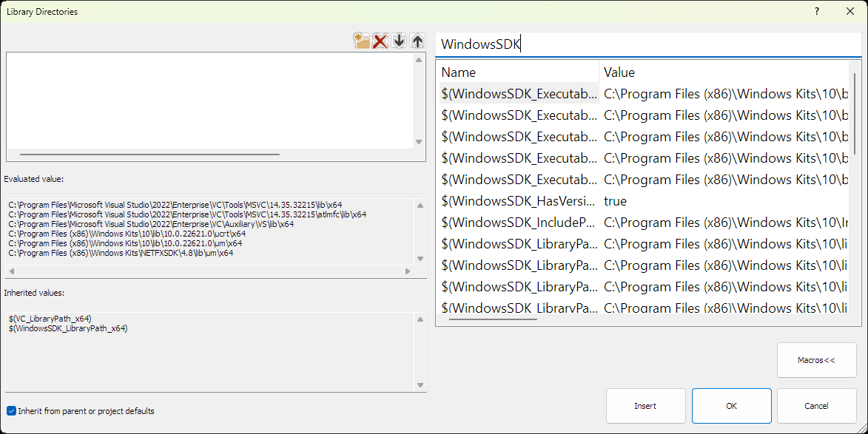This screenshot has width=868, height=434.
Task: Open dialog help via question mark icon
Action: point(816,11)
